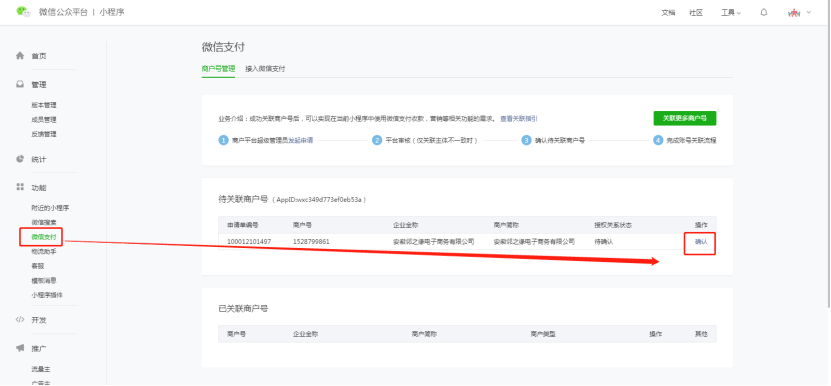
Task: Click the 推广 megaphone icon
Action: point(20,348)
